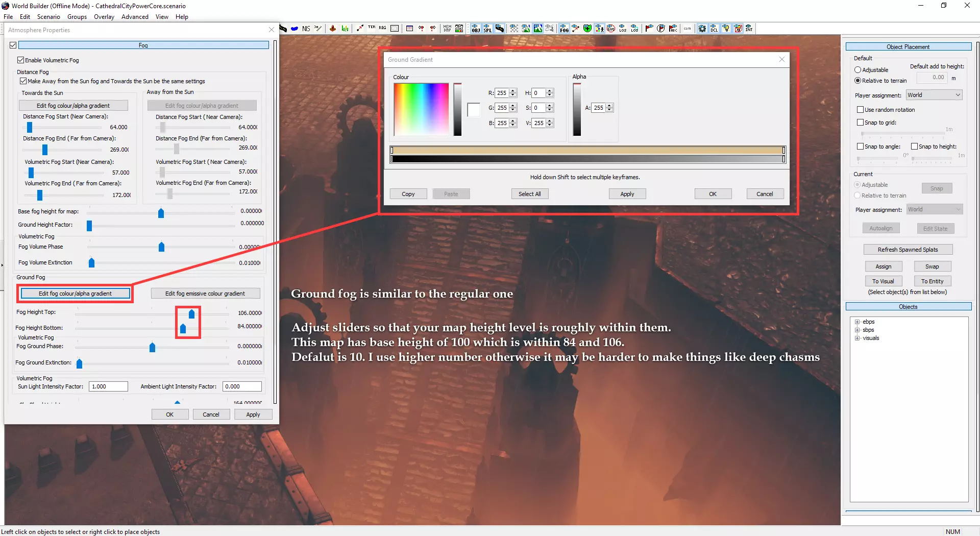Click the tan ground gradient colour bar
Image resolution: width=980 pixels, height=536 pixels.
pos(587,150)
